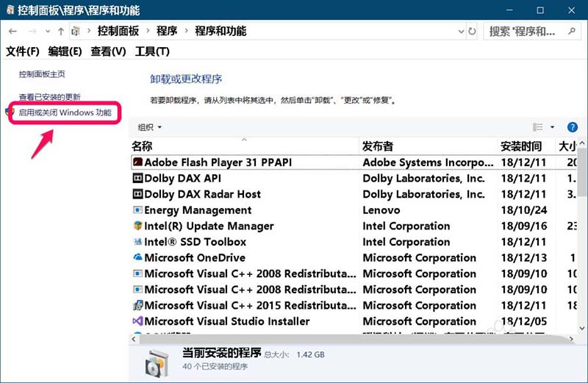Change the list view layout icon
Screen dimensions: 588x383
538,127
